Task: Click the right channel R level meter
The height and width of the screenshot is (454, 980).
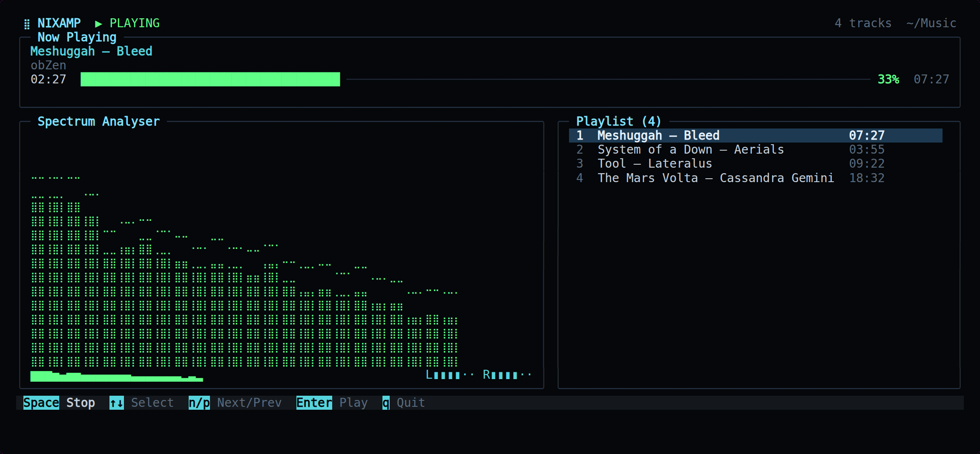Action: pos(507,374)
